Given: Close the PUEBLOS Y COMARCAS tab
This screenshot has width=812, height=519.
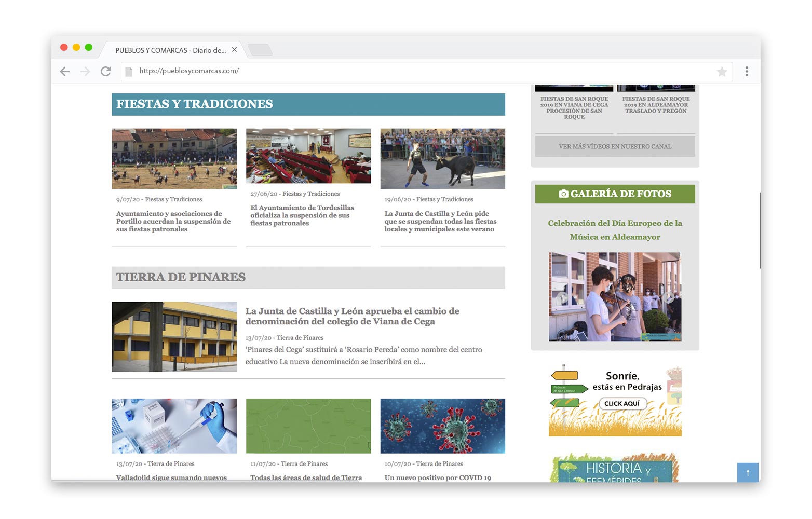Looking at the screenshot, I should (x=234, y=50).
